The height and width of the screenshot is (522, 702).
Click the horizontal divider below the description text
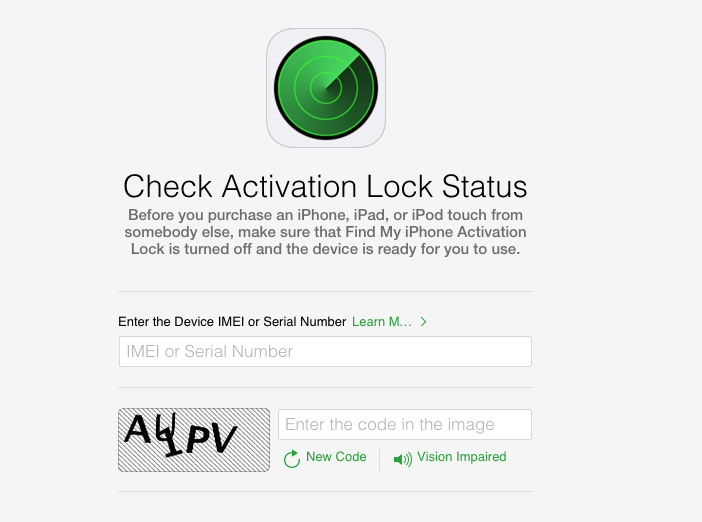[325, 291]
